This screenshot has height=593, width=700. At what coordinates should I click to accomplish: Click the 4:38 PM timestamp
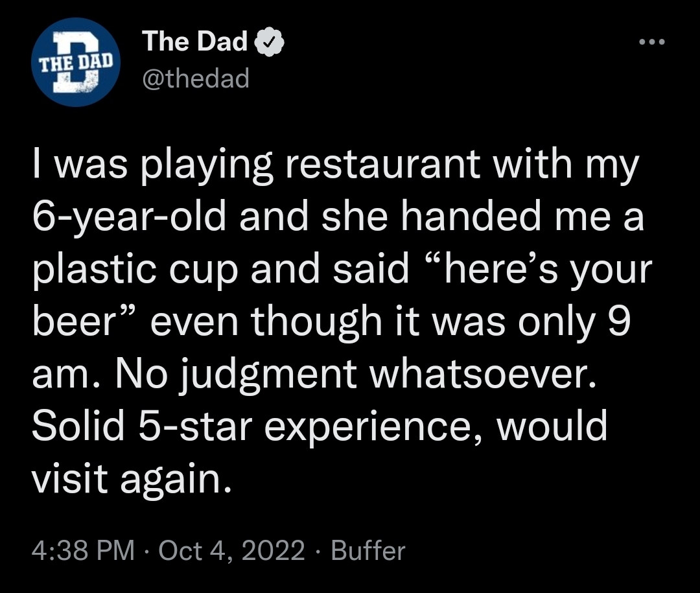coord(83,551)
